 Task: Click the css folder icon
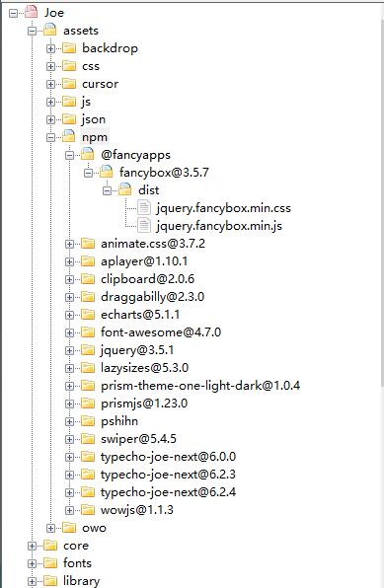pos(69,66)
